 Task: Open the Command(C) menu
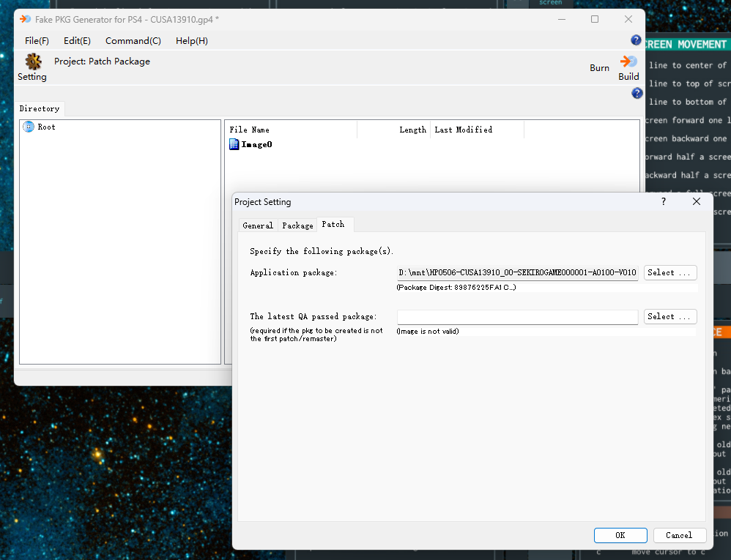[x=133, y=41]
